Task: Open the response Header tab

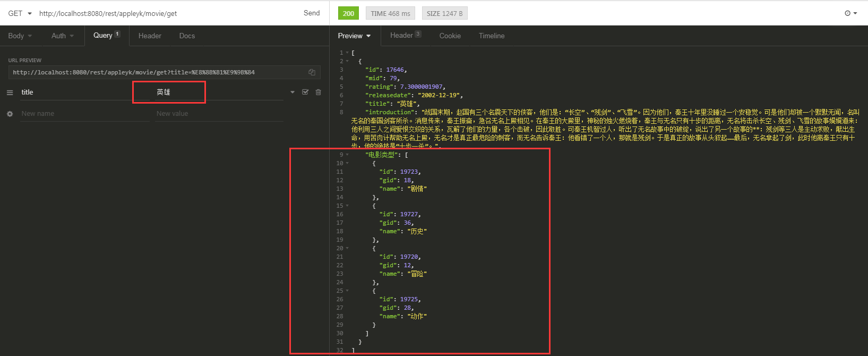Action: (x=406, y=35)
